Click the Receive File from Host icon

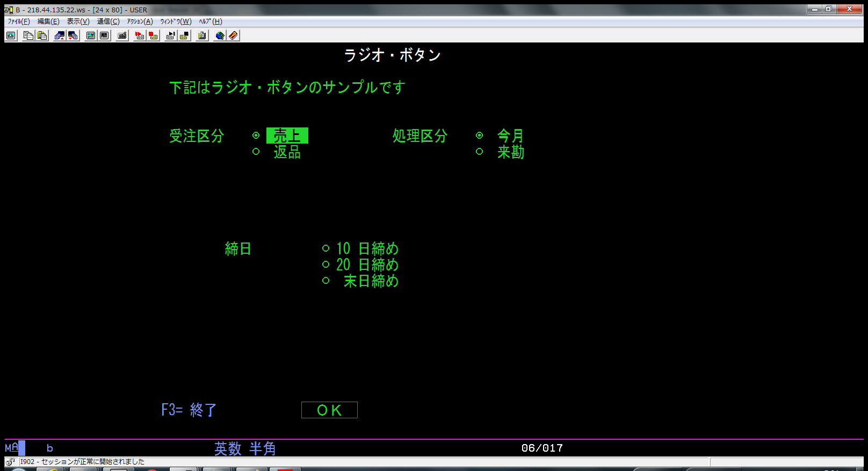(73, 35)
